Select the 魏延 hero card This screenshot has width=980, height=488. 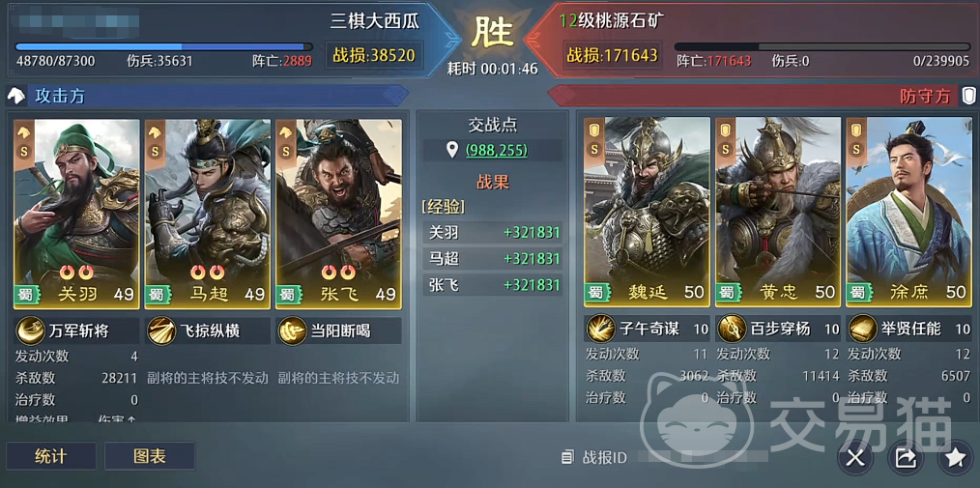pyautogui.click(x=647, y=212)
